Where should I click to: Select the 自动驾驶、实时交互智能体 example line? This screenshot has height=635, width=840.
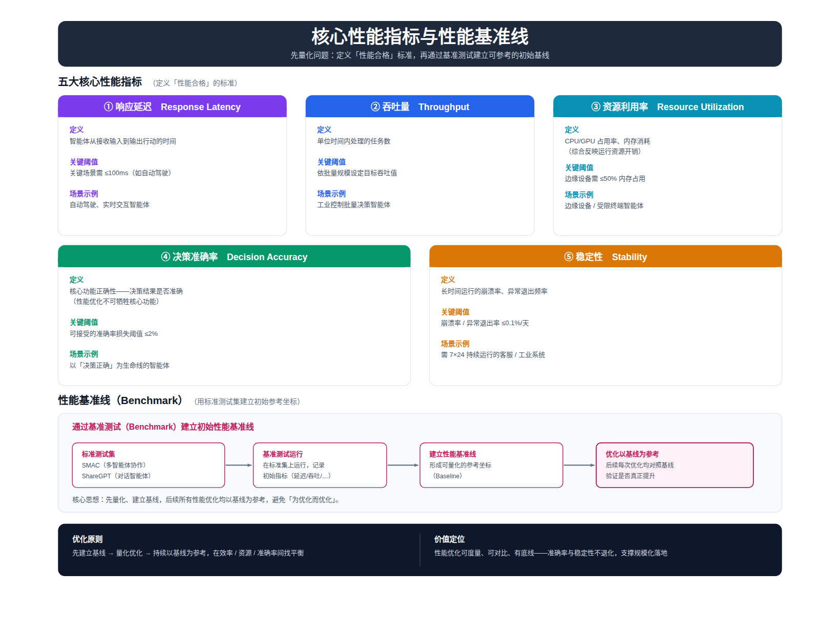(x=110, y=205)
